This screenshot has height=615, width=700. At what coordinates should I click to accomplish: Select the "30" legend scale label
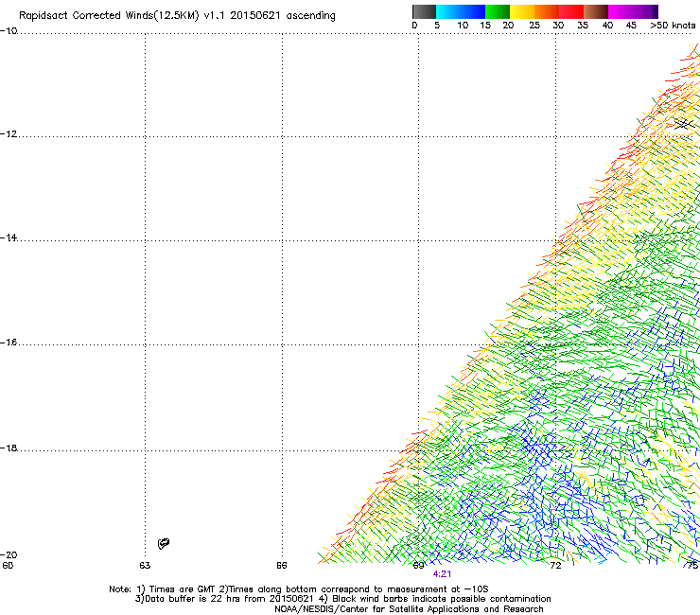coord(558,26)
